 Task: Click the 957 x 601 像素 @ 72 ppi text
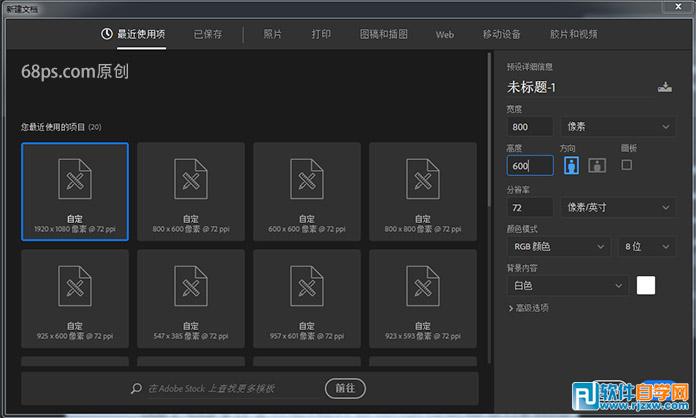coord(307,336)
